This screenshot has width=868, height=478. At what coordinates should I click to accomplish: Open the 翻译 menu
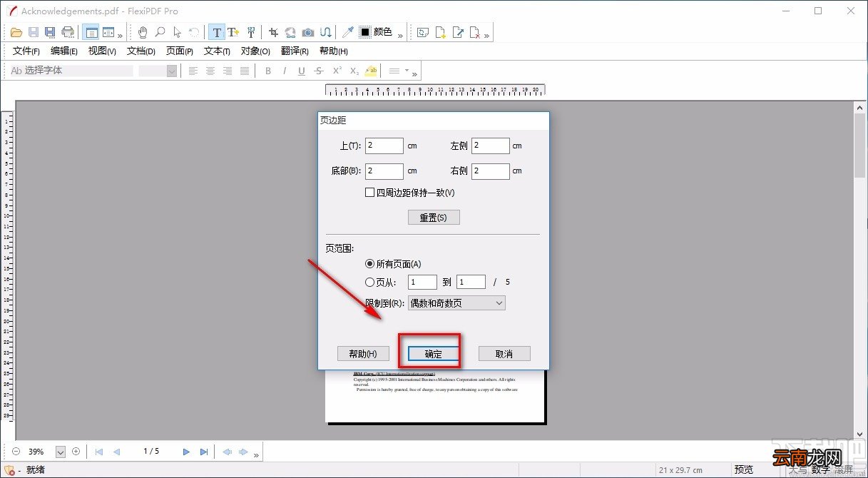pyautogui.click(x=295, y=51)
